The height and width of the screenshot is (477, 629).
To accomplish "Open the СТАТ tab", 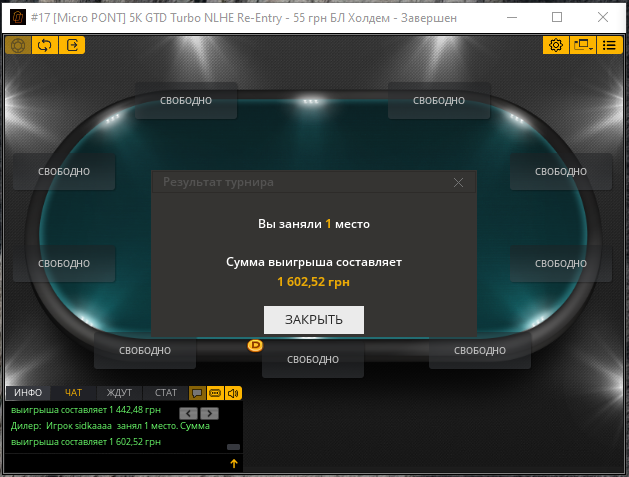I will tap(166, 393).
